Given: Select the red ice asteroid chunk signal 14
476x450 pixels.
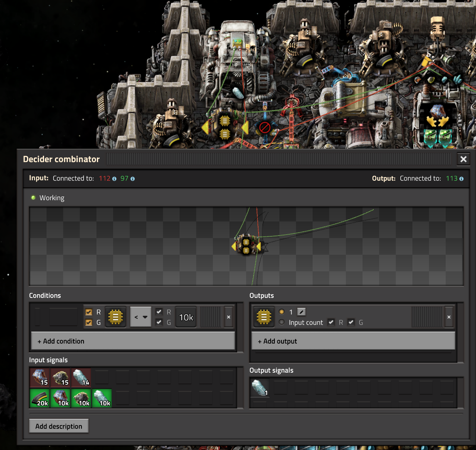Looking at the screenshot, I should pos(81,377).
